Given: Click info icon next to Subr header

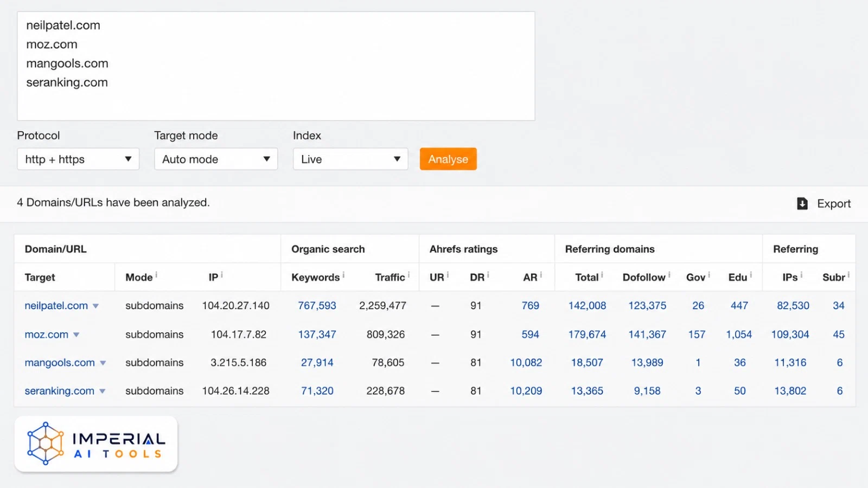Looking at the screenshot, I should [x=848, y=274].
